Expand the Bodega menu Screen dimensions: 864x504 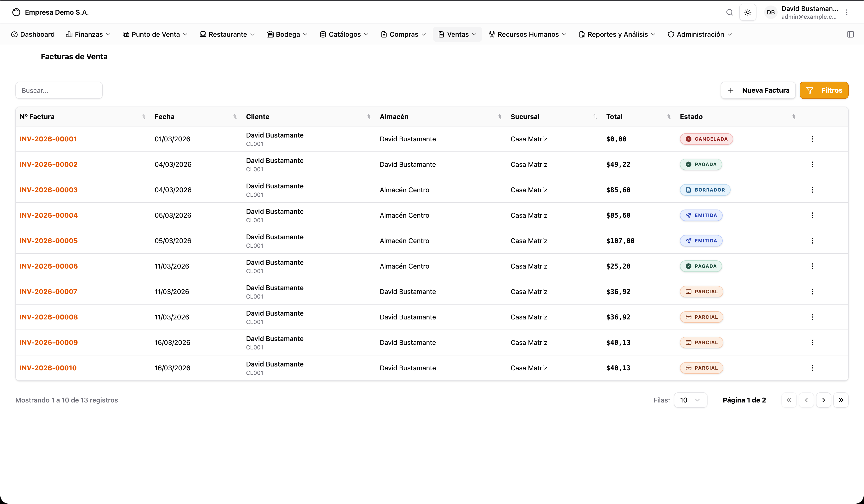point(287,34)
